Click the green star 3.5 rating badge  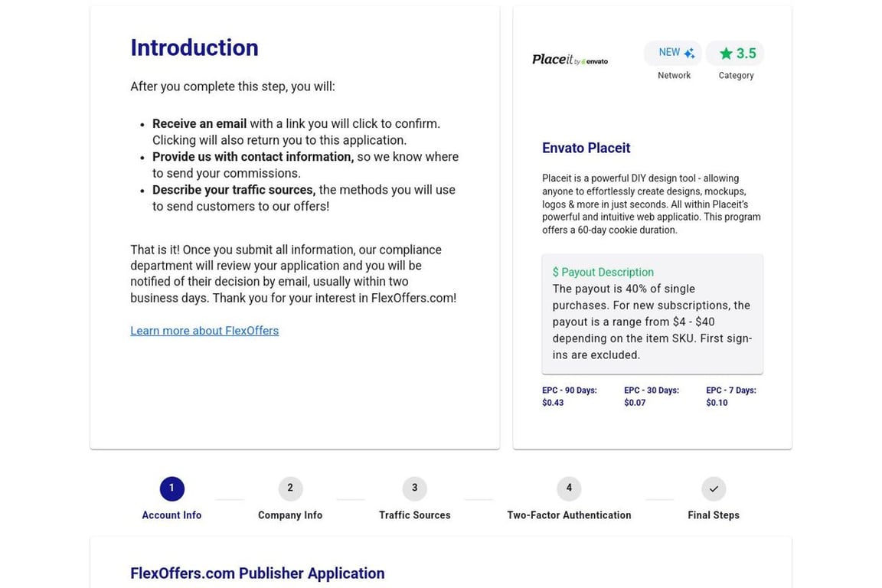click(x=735, y=54)
